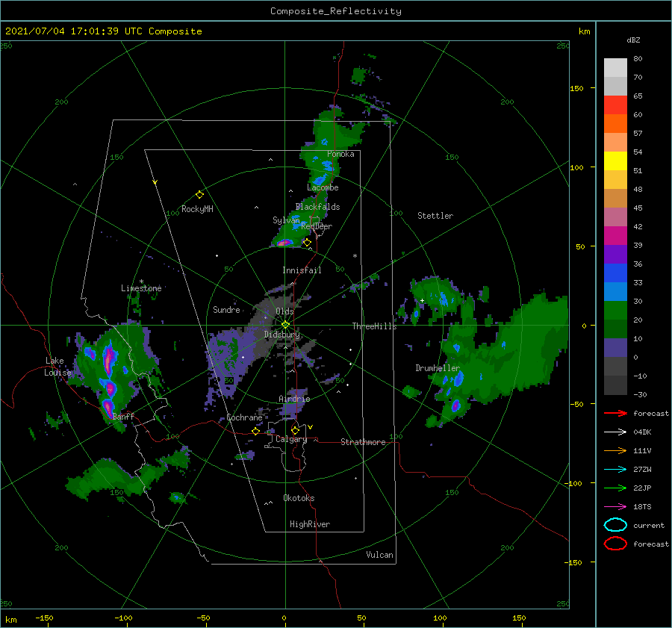Image resolution: width=672 pixels, height=628 pixels.
Task: Click the yellow diamond marker beside RedDeer
Action: (308, 243)
